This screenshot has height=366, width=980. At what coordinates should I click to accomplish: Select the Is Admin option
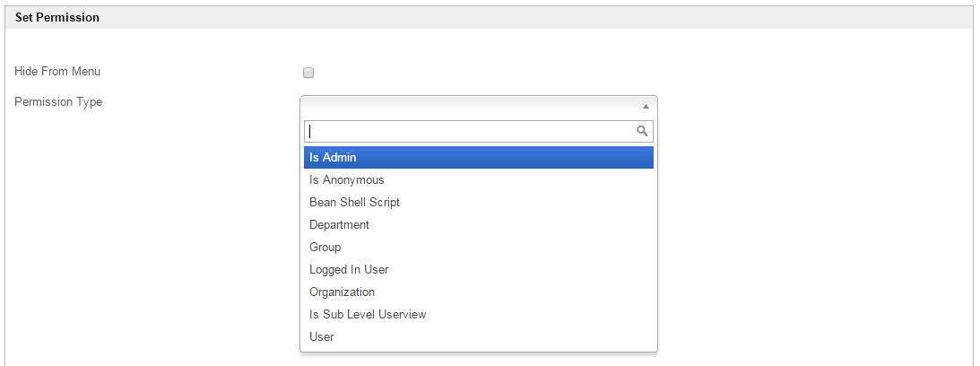333,158
